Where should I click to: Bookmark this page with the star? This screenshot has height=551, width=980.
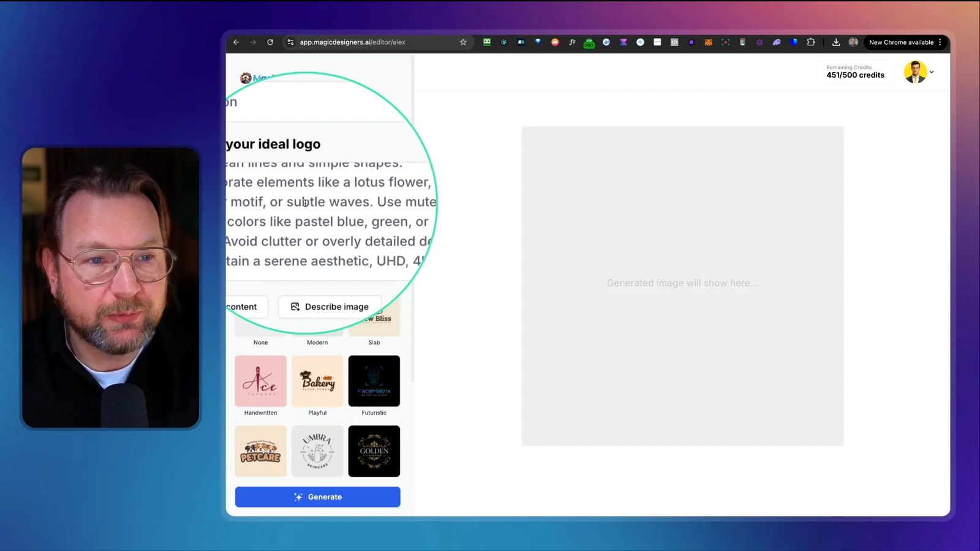463,42
